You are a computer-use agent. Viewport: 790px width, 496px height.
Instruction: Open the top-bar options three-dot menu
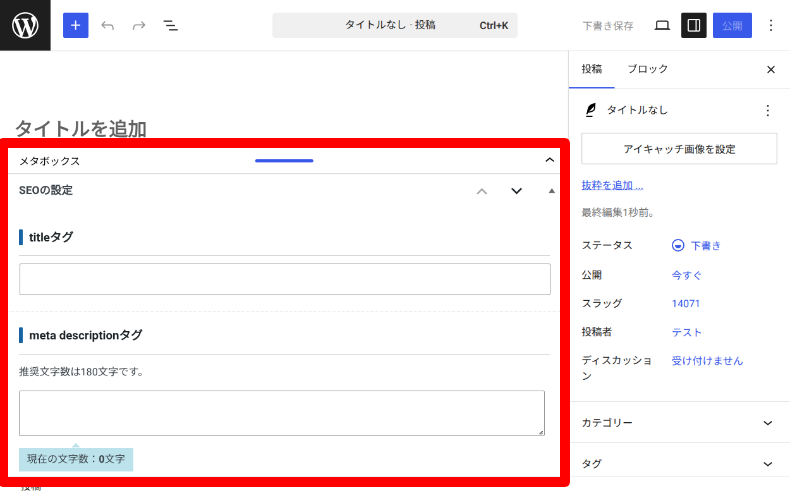(771, 25)
